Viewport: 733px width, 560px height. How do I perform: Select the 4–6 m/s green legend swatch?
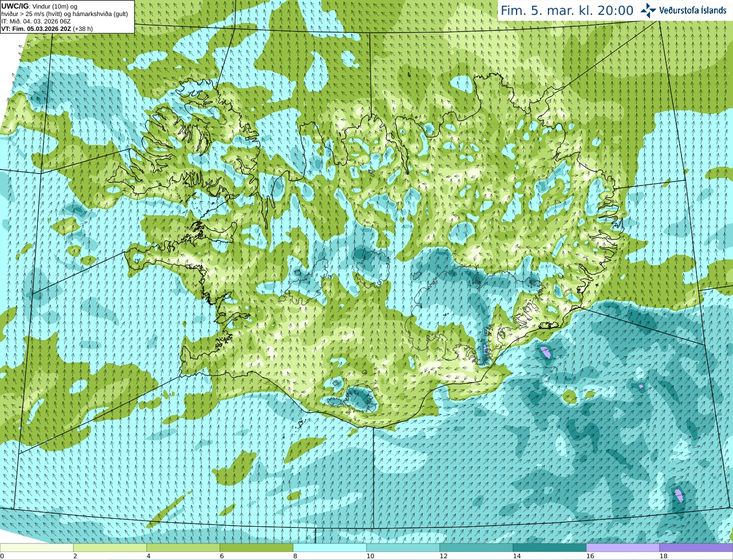coord(183,548)
